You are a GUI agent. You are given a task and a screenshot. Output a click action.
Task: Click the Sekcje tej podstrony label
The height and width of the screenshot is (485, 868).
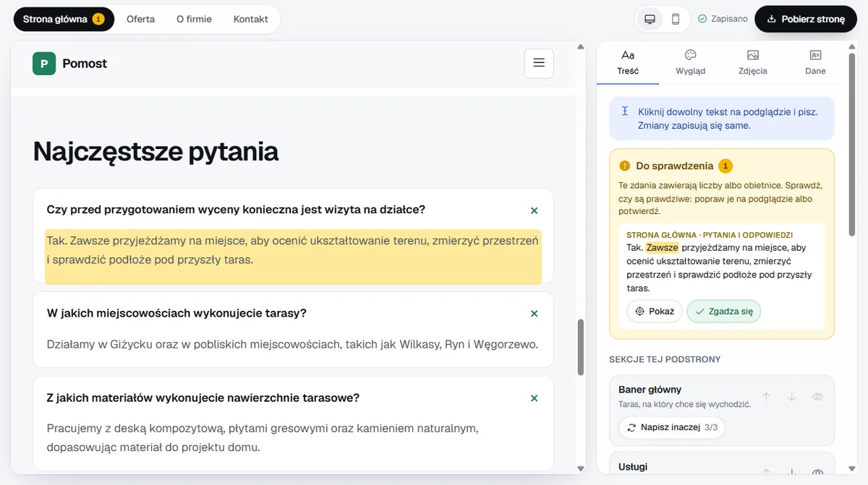click(x=665, y=359)
